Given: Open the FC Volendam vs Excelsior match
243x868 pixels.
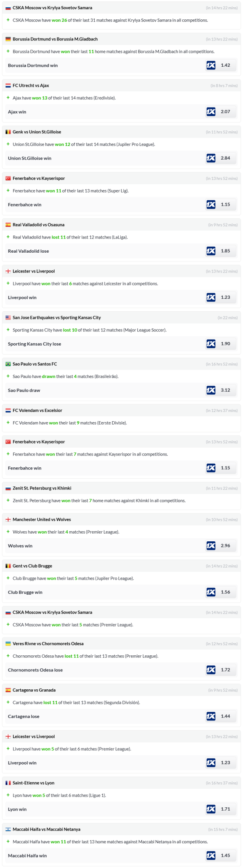Looking at the screenshot, I should [37, 411].
